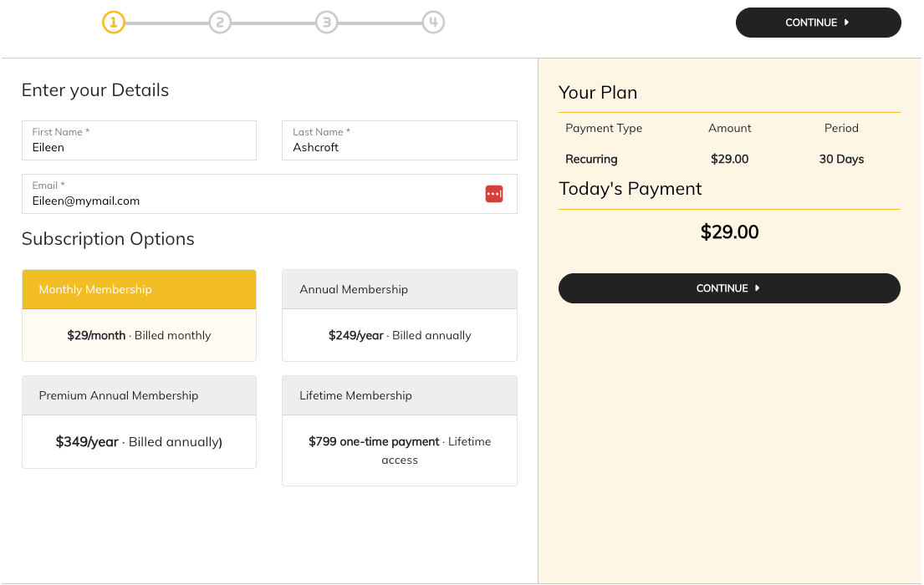Screen dimensions: 924x585
Task: Click step 2 circle in progress indicator
Action: (x=220, y=23)
